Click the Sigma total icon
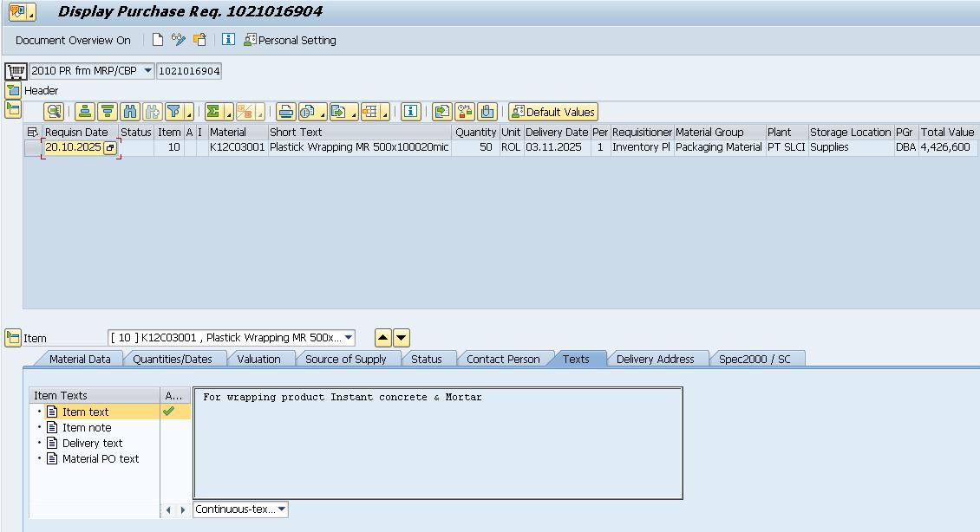The height and width of the screenshot is (532, 980). (x=213, y=112)
